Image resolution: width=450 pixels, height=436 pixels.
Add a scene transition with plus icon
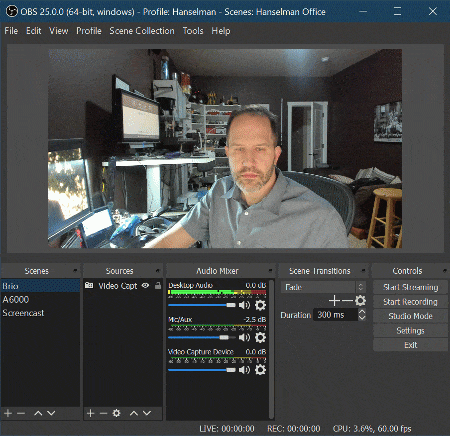(334, 301)
